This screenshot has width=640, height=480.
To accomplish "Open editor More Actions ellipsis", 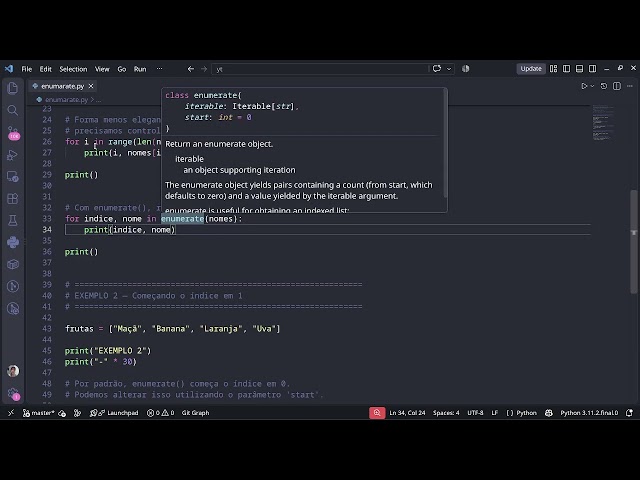I will pos(630,86).
